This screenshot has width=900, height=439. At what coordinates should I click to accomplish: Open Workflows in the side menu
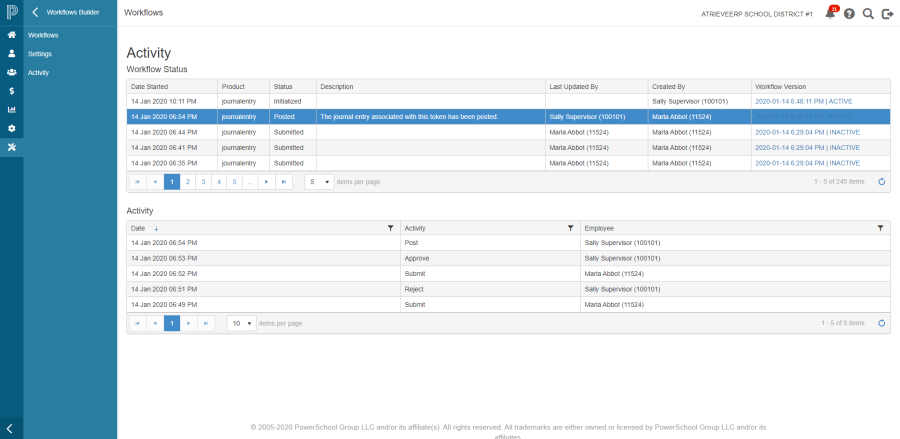(x=43, y=35)
